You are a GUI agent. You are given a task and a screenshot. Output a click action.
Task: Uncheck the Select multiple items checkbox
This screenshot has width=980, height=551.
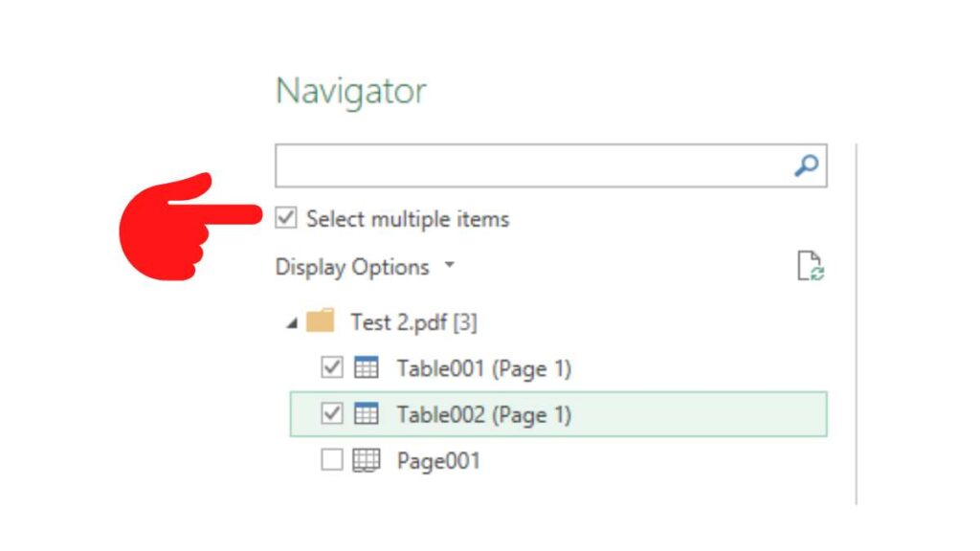(284, 219)
